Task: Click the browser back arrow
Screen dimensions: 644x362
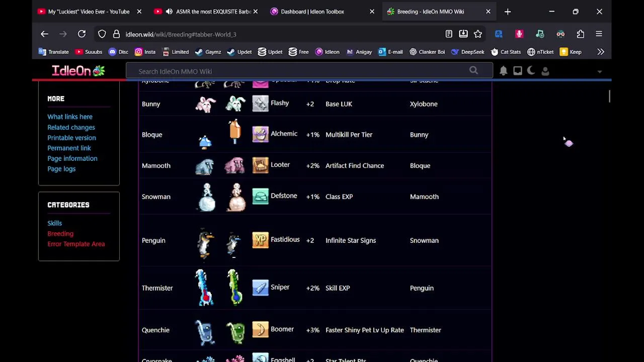Action: (x=44, y=34)
